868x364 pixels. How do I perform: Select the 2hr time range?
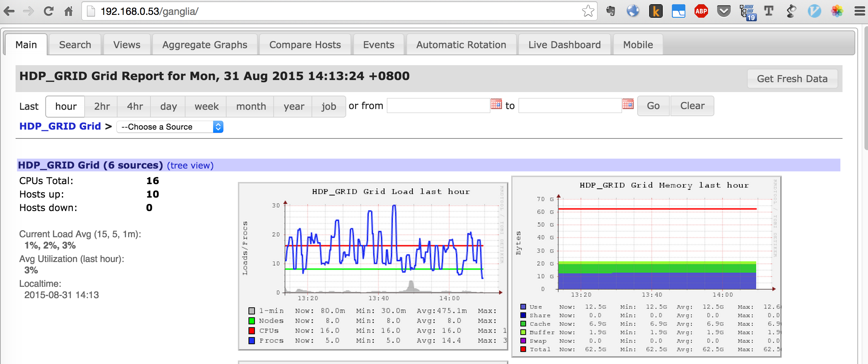pyautogui.click(x=102, y=106)
